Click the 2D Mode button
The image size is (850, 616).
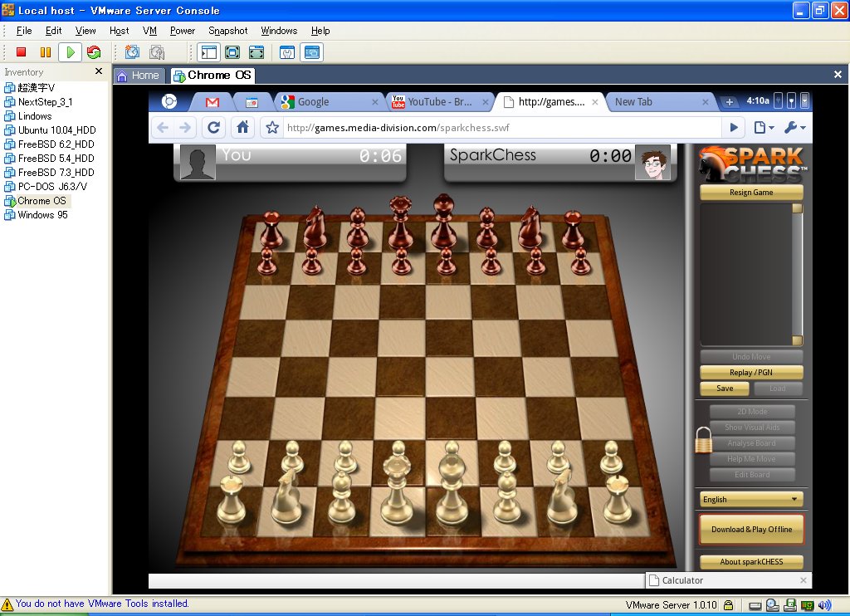[752, 412]
